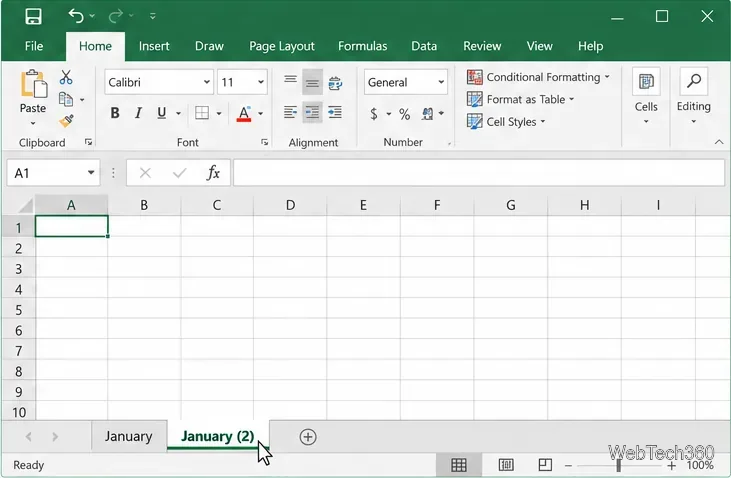Toggle Decrease Indent button
Viewport: 731px width, 478px height.
tap(312, 112)
